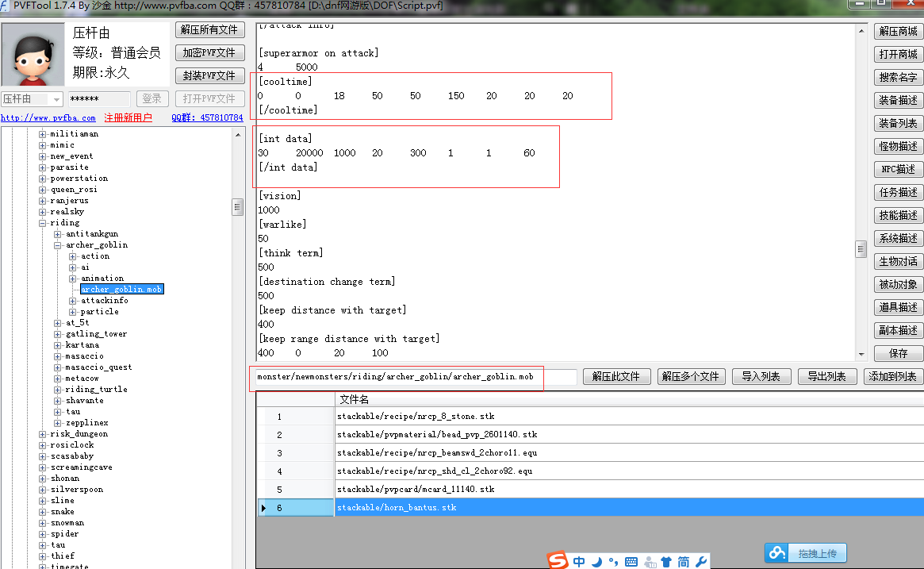Toggle the moon half-width icon in the IME bar
The width and height of the screenshot is (924, 569).
click(x=596, y=562)
